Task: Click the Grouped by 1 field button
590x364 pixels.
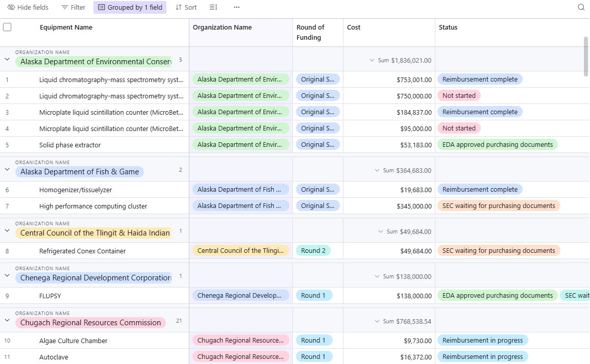Action: tap(130, 8)
